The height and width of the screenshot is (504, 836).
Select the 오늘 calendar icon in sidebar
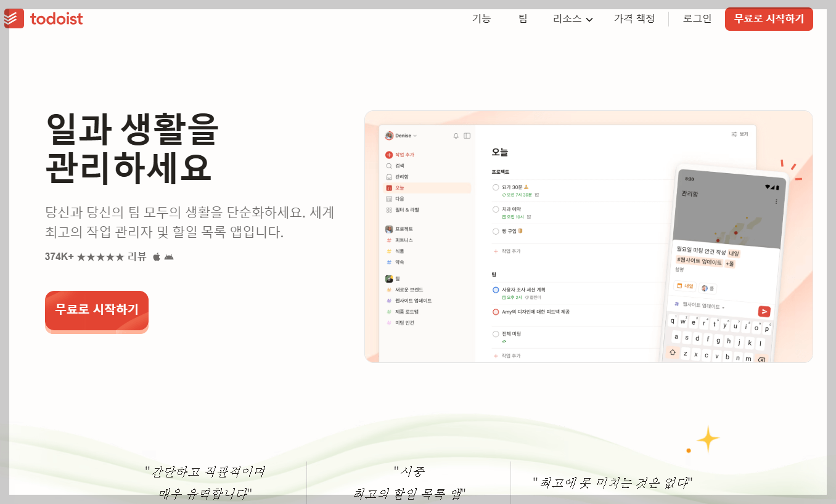tap(388, 187)
